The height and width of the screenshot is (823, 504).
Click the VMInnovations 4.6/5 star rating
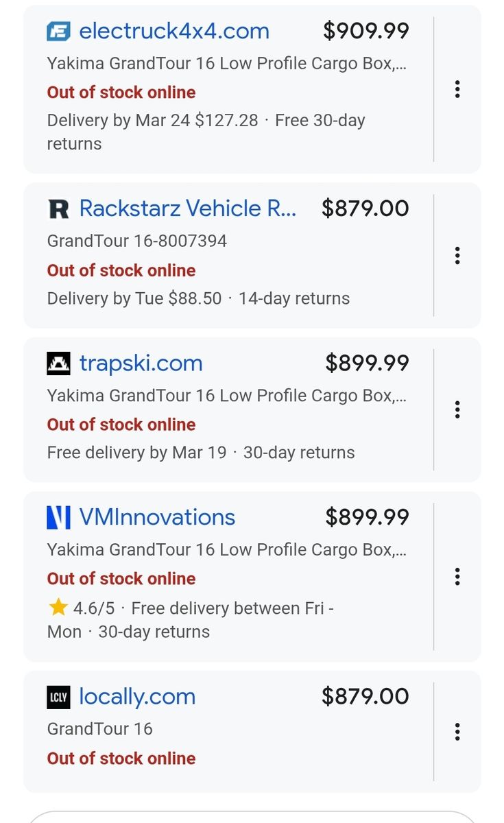82,608
